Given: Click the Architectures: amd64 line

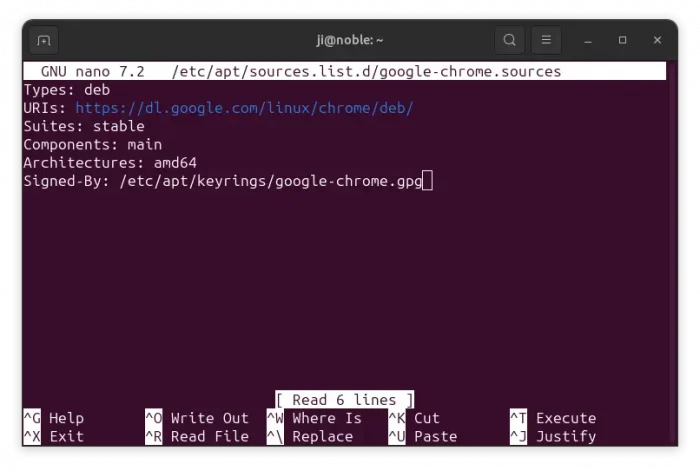Looking at the screenshot, I should click(110, 162).
